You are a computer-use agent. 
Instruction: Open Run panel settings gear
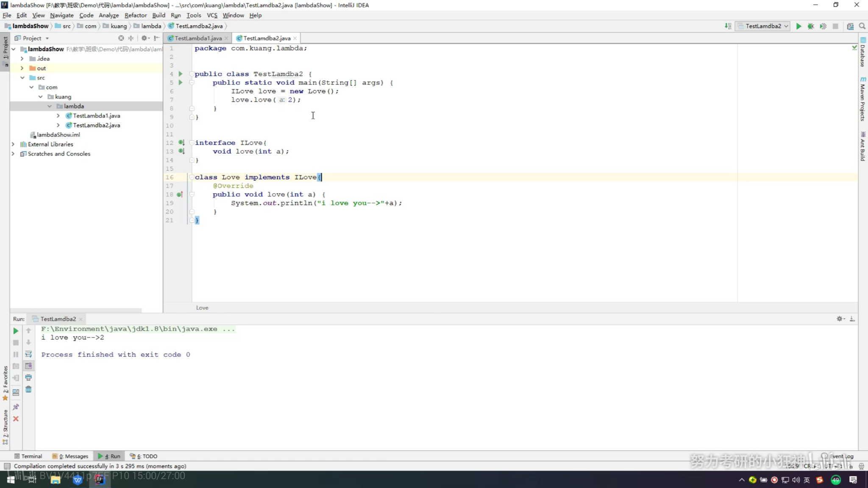[x=840, y=319]
